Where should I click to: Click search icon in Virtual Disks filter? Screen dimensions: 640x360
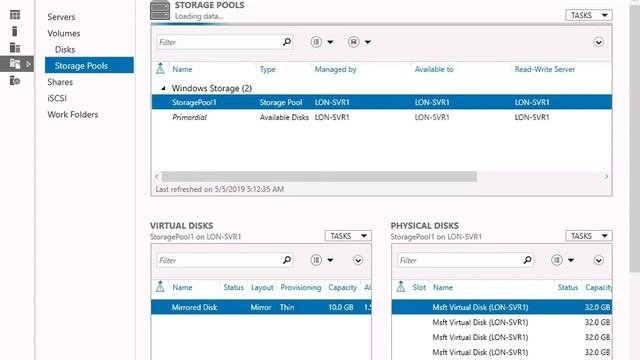(x=287, y=260)
